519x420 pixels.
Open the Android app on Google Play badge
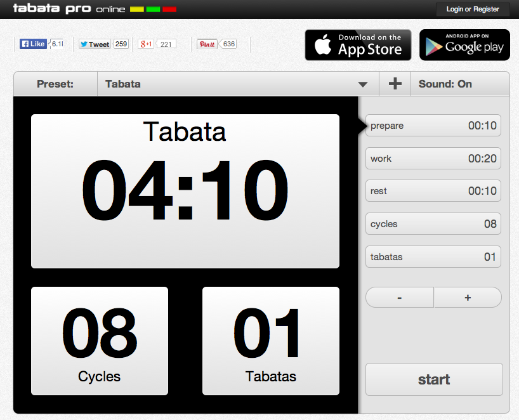(x=464, y=45)
